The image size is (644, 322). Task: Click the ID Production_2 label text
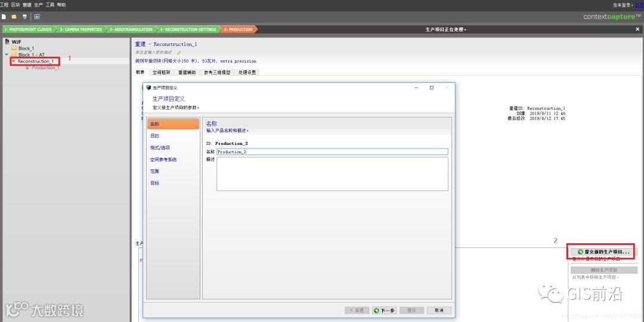227,143
